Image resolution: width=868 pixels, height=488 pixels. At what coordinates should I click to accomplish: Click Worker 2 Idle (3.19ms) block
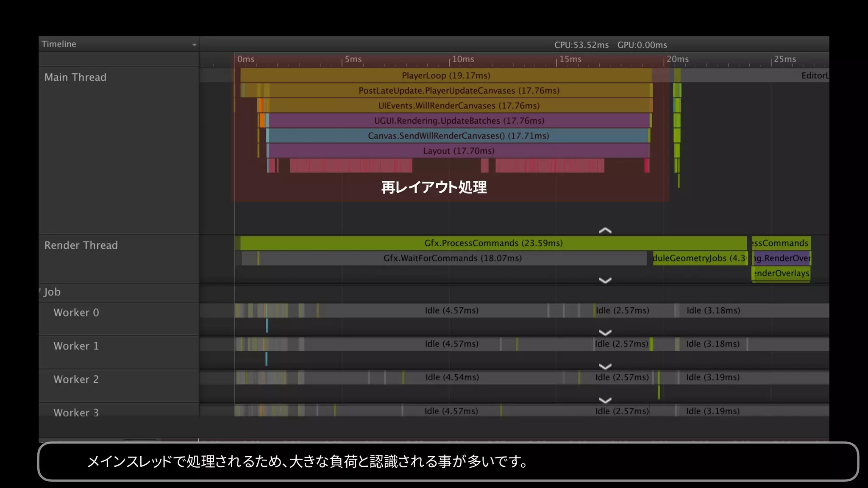click(x=712, y=377)
